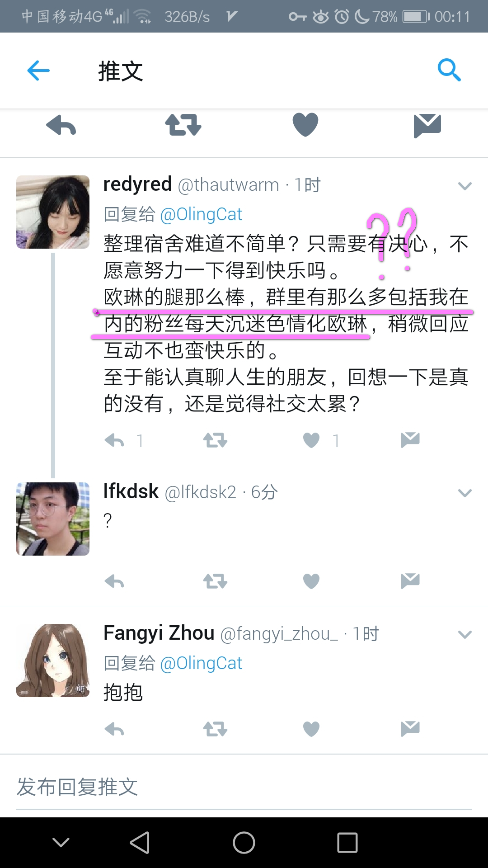
Task: Open @OlingCat mention in redyred's reply
Action: tap(201, 214)
